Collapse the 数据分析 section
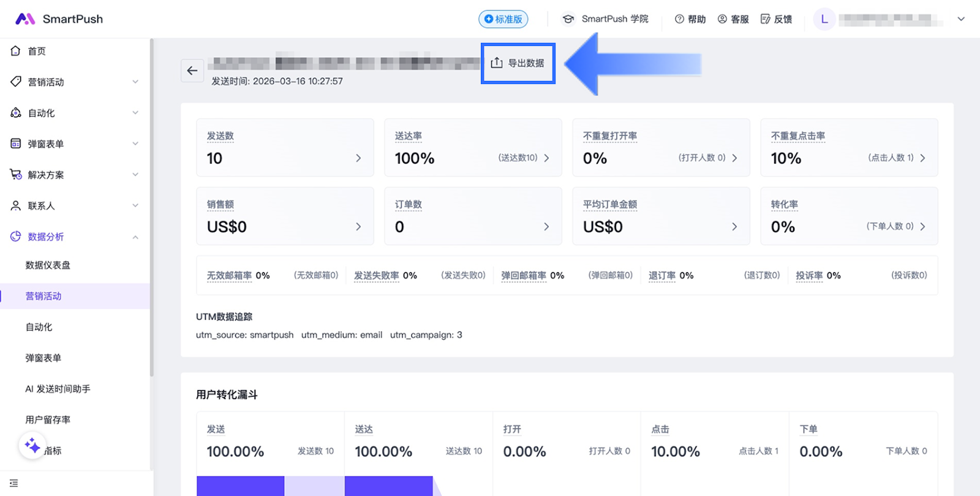The image size is (980, 496). point(135,237)
